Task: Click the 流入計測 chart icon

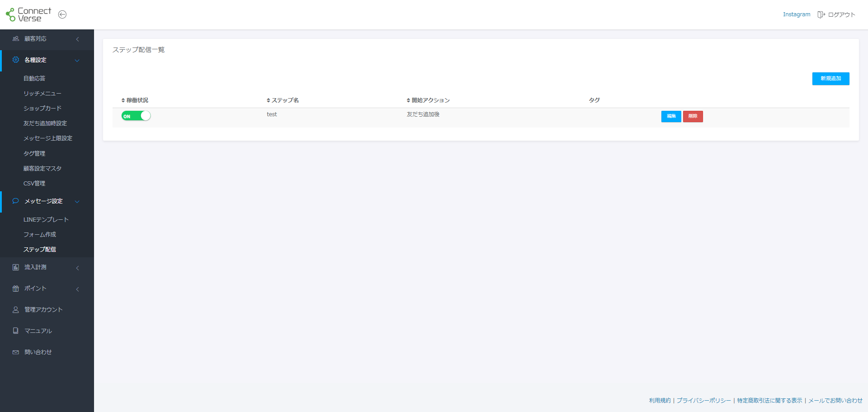Action: tap(16, 267)
